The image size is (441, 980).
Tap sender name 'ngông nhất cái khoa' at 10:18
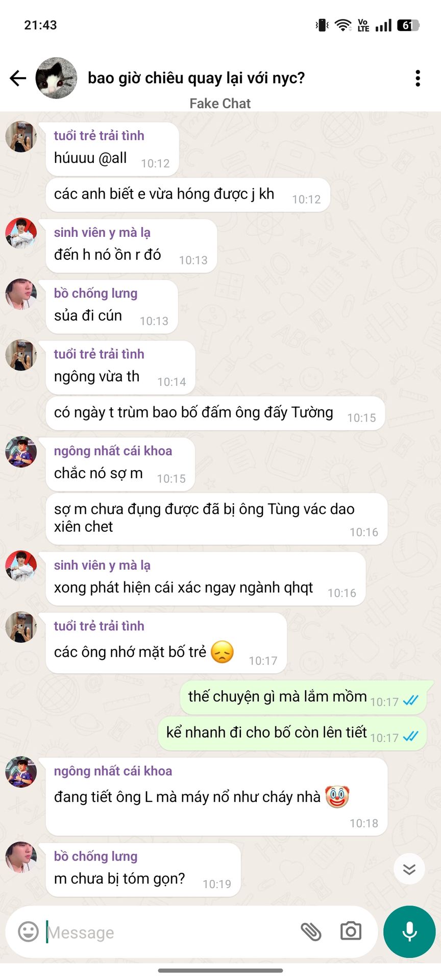click(x=113, y=771)
